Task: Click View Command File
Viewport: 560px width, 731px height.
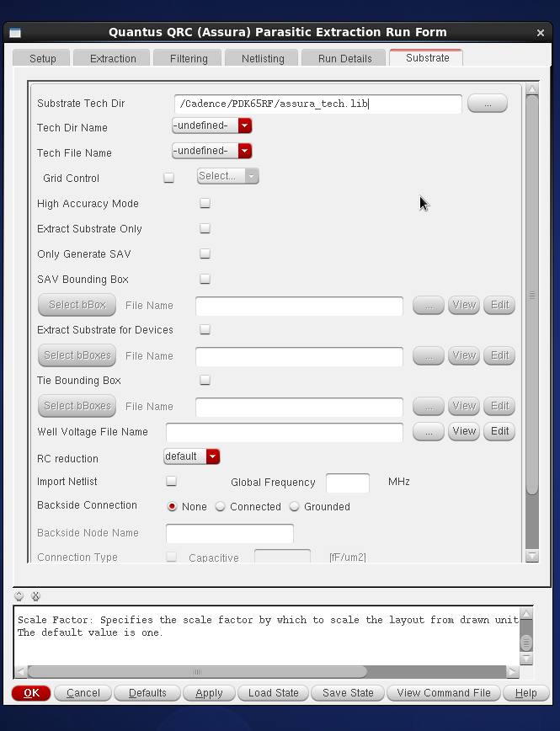Action: pos(444,693)
